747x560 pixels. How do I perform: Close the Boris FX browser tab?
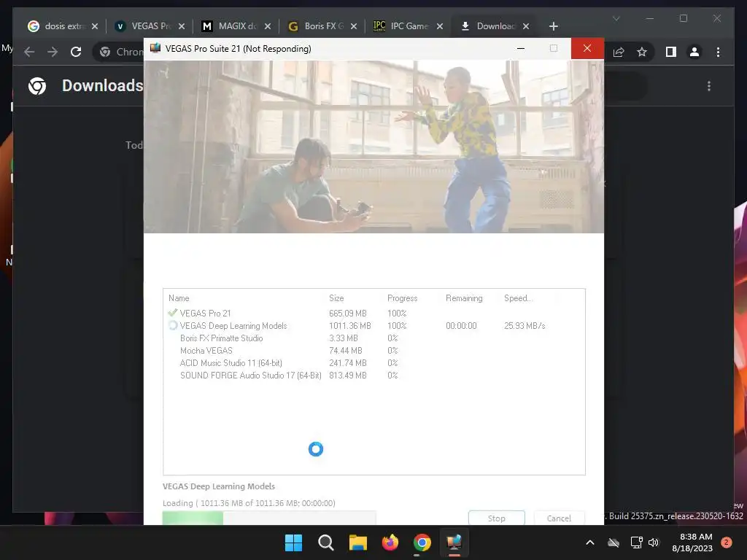354,26
